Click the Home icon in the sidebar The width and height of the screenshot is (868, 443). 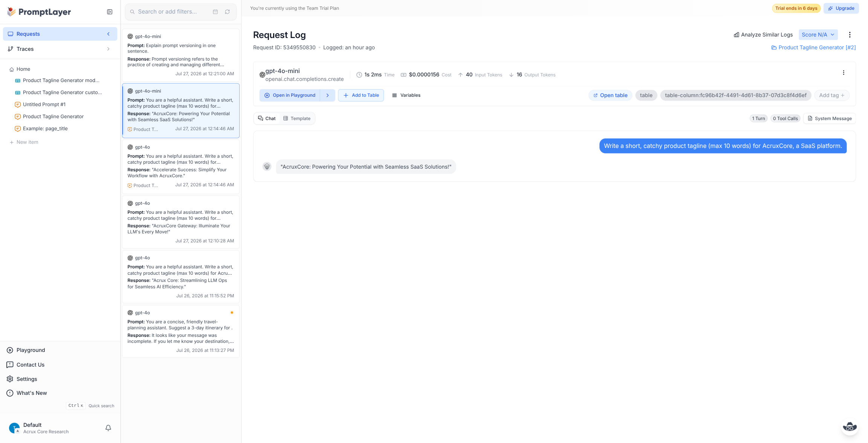[x=12, y=69]
